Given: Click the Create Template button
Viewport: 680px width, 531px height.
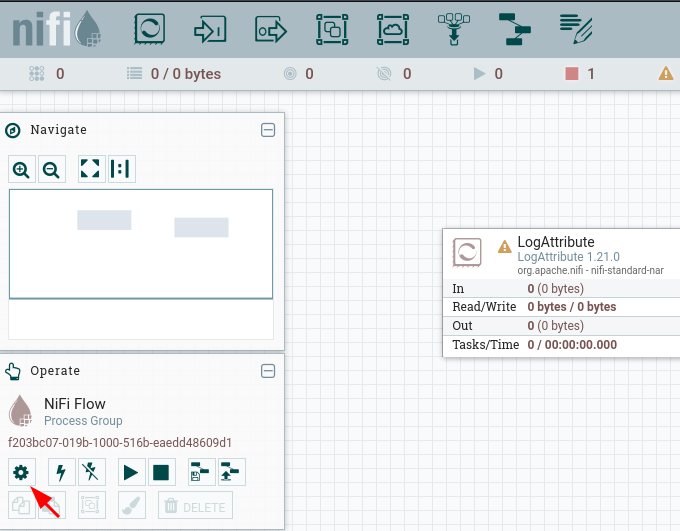Looking at the screenshot, I should click(x=201, y=472).
